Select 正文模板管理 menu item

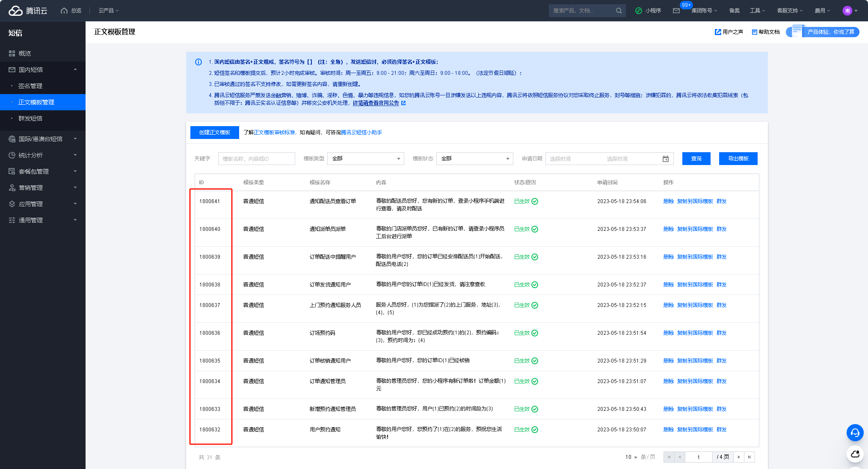[43, 102]
